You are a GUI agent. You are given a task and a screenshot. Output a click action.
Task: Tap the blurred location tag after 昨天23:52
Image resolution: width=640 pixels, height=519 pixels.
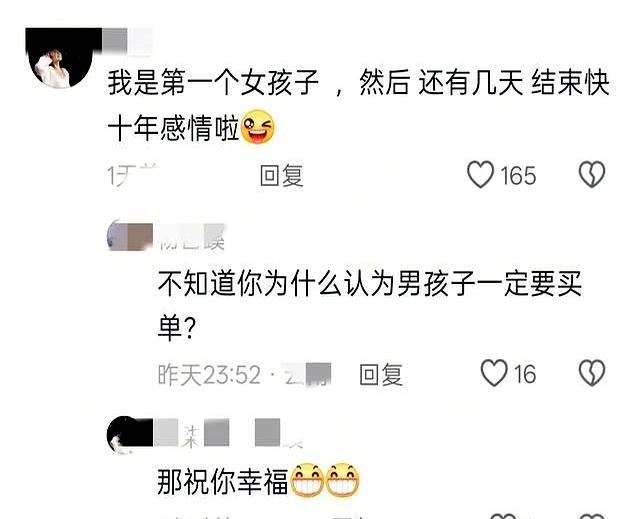309,375
